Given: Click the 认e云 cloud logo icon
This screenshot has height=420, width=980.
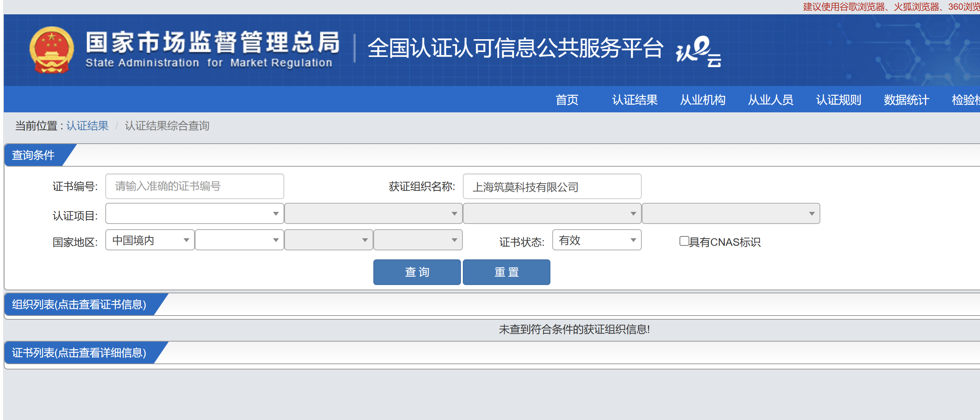Looking at the screenshot, I should [x=698, y=51].
